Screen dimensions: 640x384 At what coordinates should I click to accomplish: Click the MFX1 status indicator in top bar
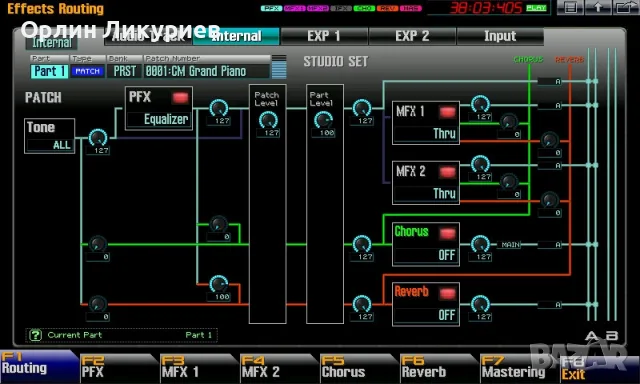pyautogui.click(x=295, y=8)
